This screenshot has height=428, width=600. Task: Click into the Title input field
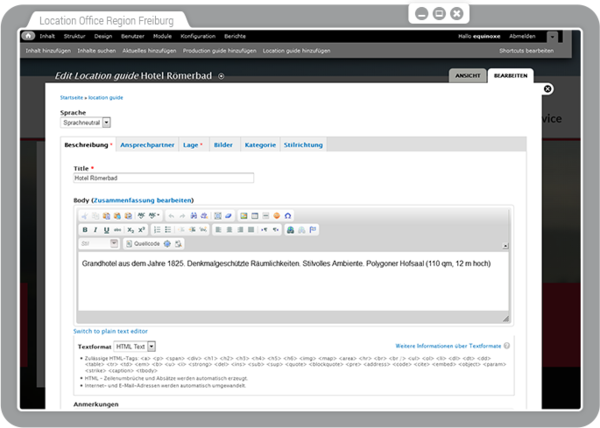click(164, 178)
